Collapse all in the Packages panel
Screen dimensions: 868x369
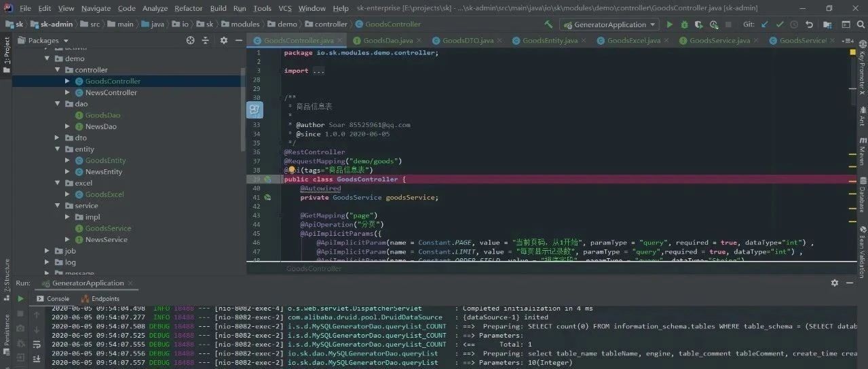(x=206, y=40)
